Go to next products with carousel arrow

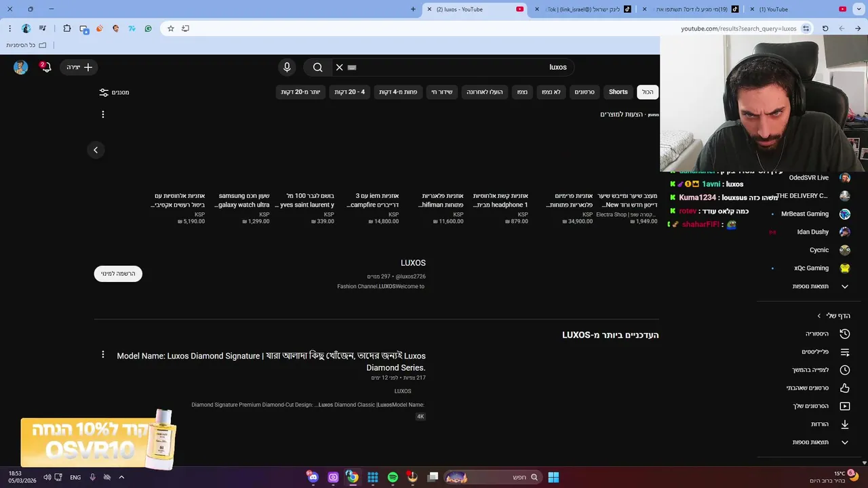point(96,150)
